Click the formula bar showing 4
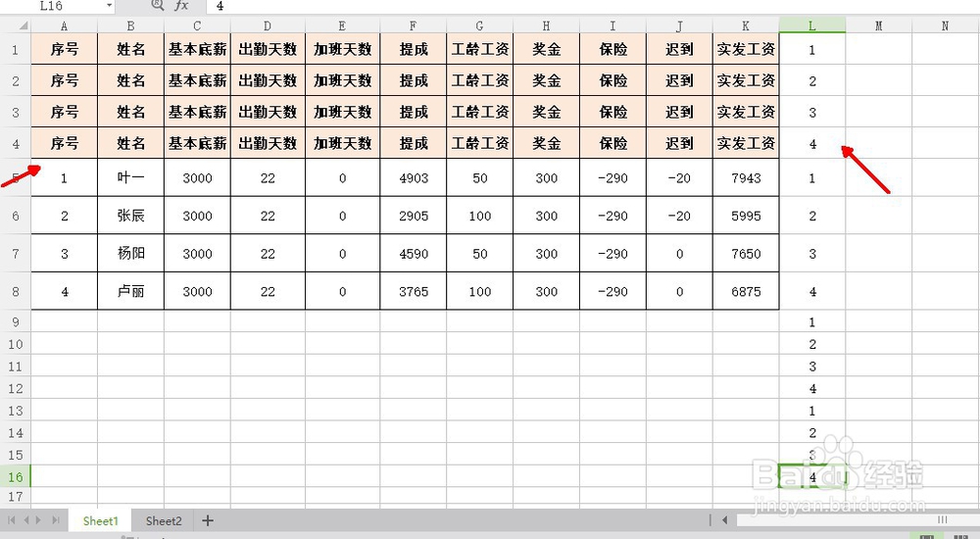Viewport: 980px width, 539px height. coord(594,6)
